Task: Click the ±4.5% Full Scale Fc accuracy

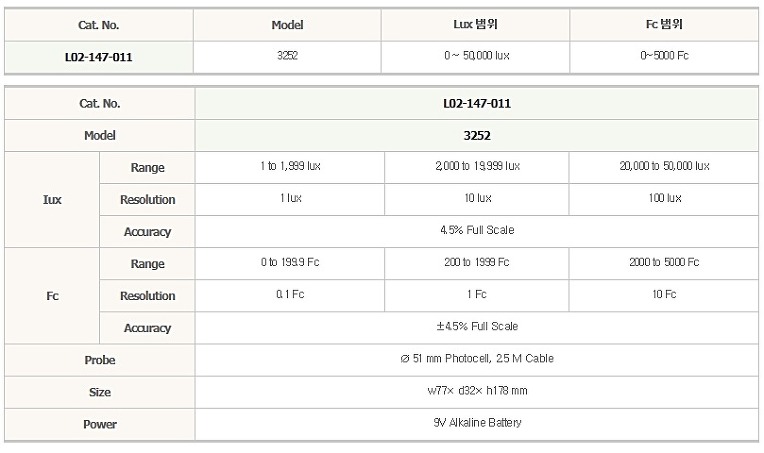Action: point(477,326)
